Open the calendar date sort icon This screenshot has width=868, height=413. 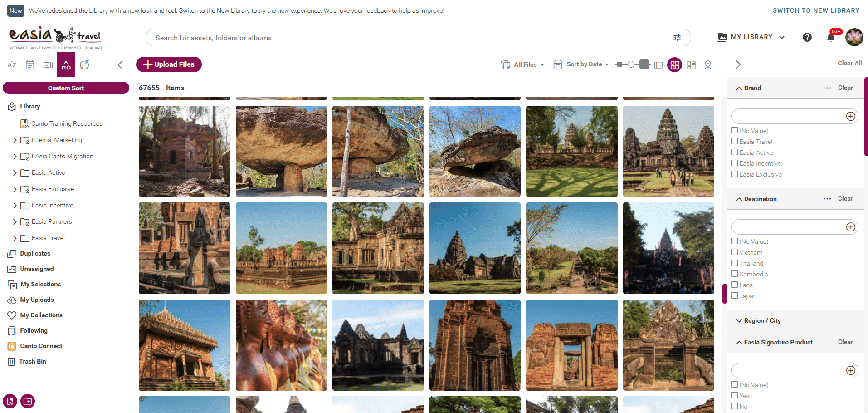(30, 65)
